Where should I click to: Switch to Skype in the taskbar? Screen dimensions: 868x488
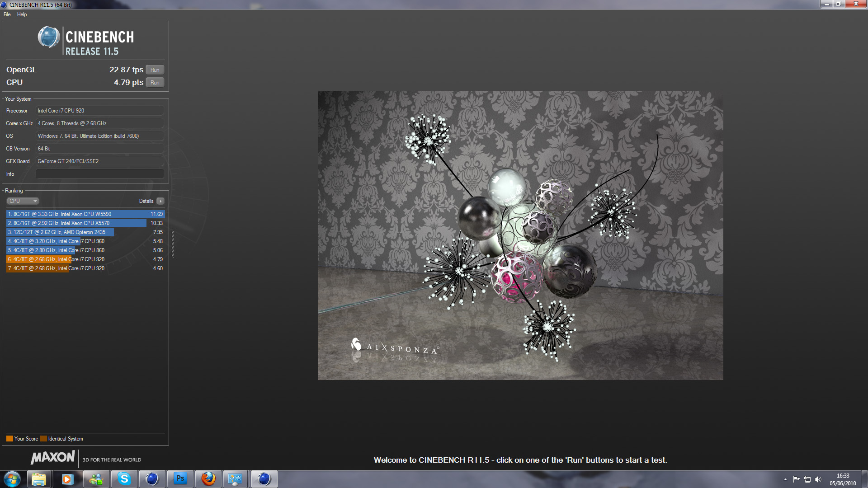pos(124,479)
